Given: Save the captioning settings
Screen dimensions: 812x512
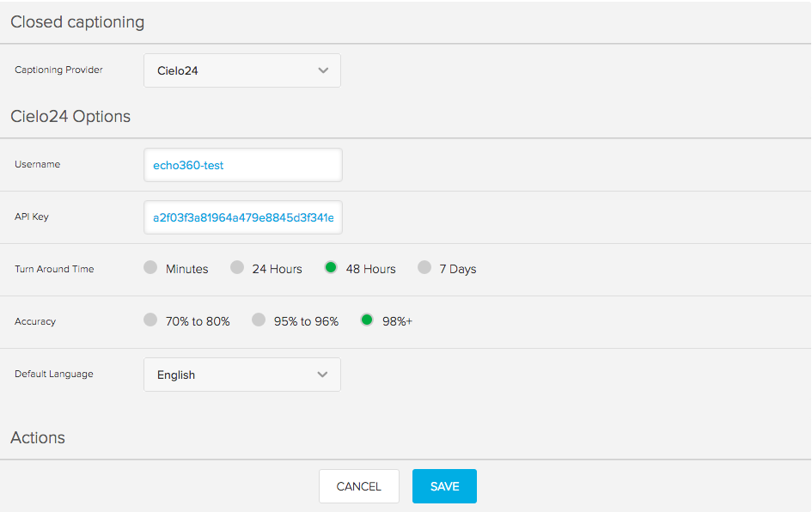Looking at the screenshot, I should pyautogui.click(x=444, y=486).
